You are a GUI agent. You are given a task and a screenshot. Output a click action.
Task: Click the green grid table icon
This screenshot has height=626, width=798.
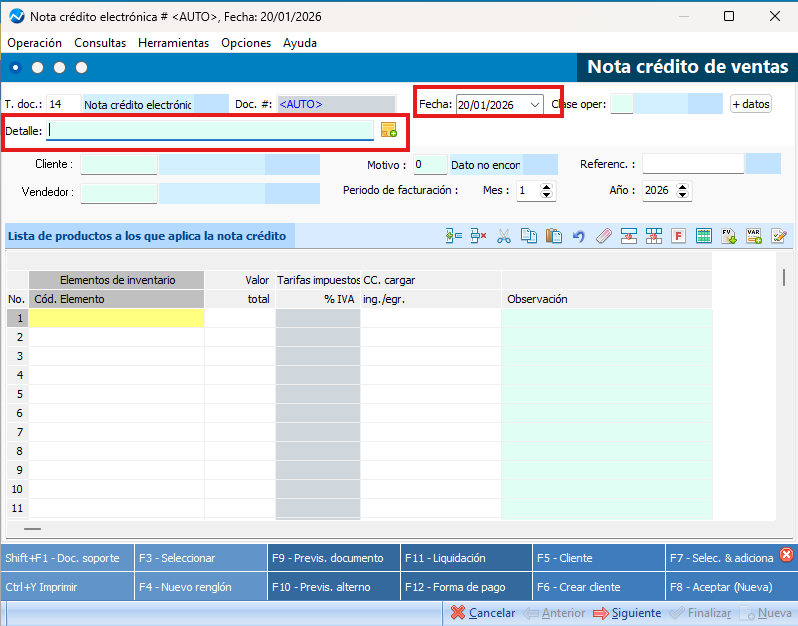tap(704, 236)
